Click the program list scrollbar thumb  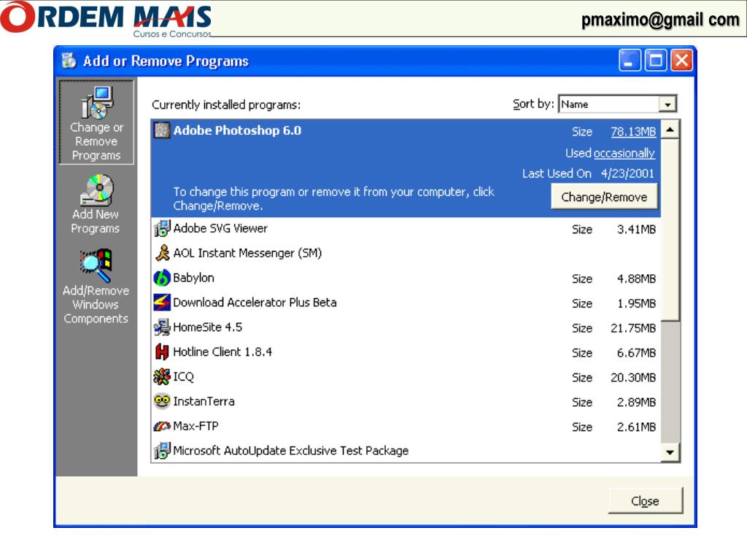pyautogui.click(x=670, y=230)
